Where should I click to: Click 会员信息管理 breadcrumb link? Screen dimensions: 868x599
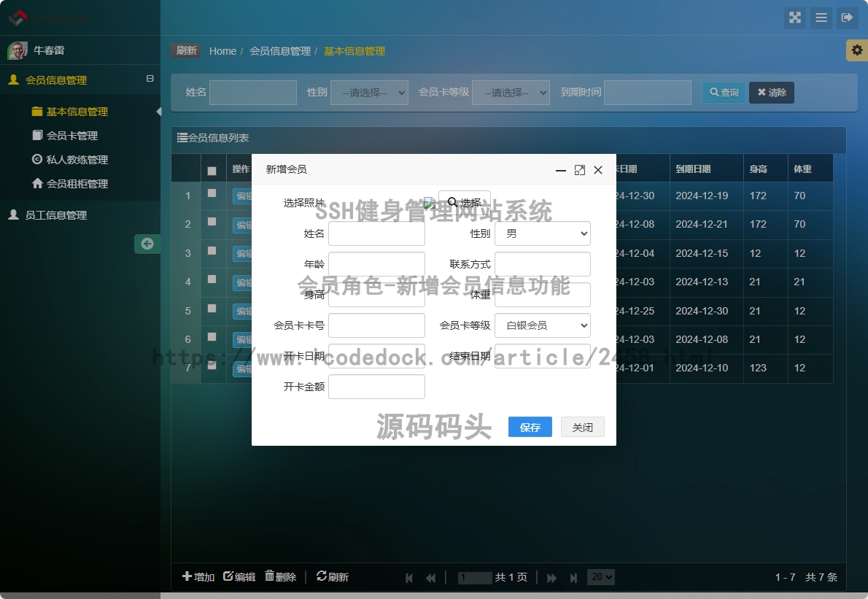pos(280,51)
